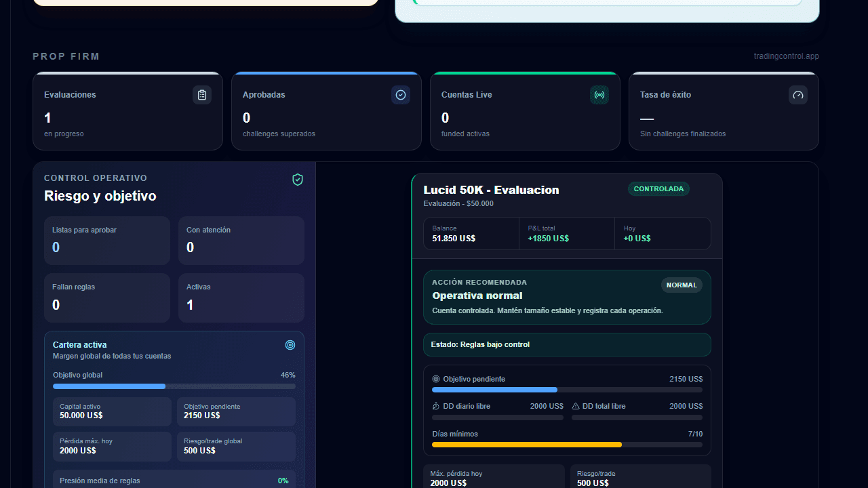Click the warning triangle beside DD total libre

(576, 406)
